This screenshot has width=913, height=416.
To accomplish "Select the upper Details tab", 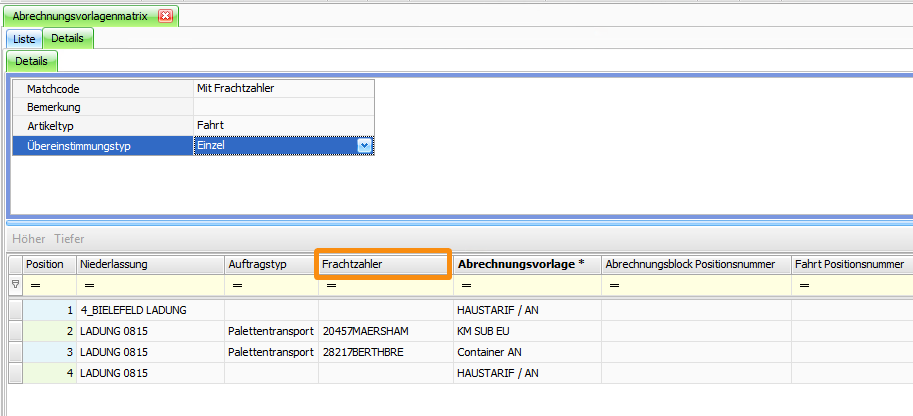I will click(x=67, y=39).
